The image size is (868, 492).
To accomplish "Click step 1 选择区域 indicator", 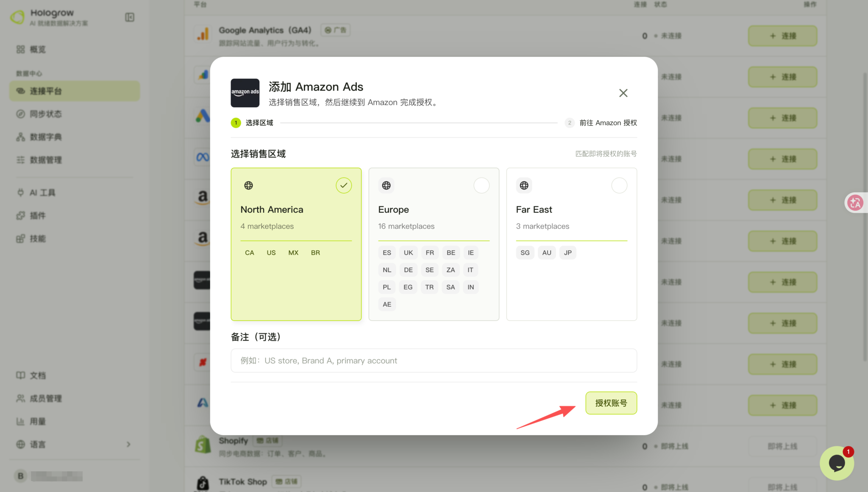I will pyautogui.click(x=252, y=123).
